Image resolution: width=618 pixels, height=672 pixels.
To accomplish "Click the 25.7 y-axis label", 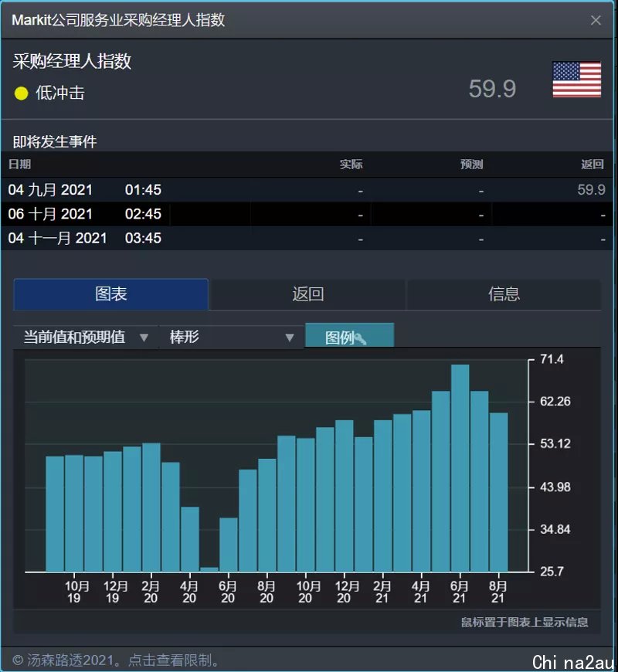I will pos(552,572).
